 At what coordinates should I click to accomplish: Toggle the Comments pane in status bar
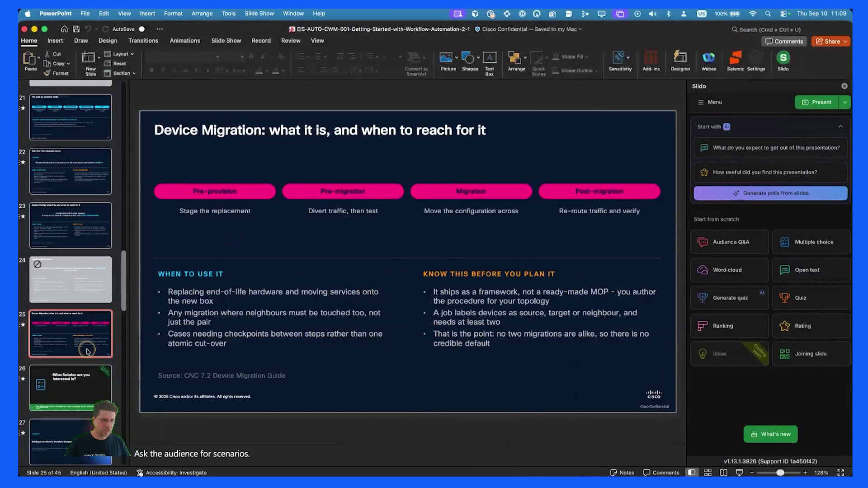[661, 473]
